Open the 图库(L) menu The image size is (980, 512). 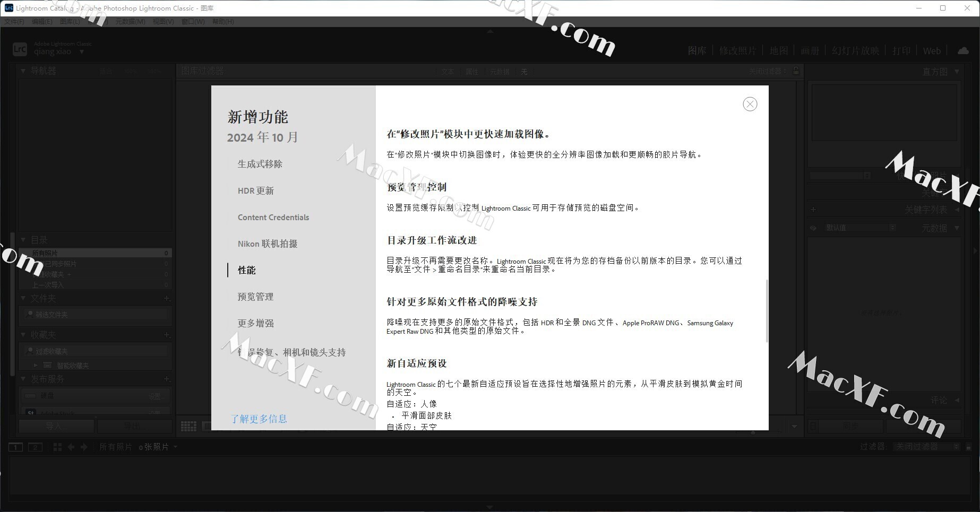[x=70, y=22]
